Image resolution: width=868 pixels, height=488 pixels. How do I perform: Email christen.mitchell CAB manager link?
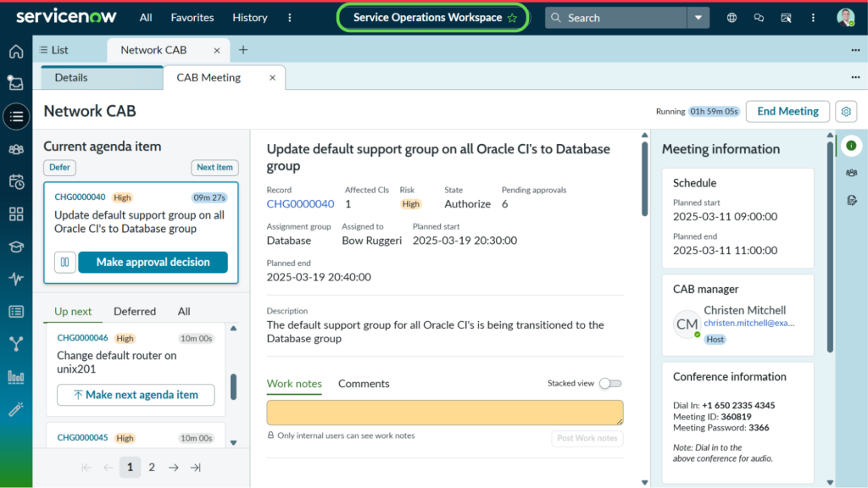click(x=749, y=323)
